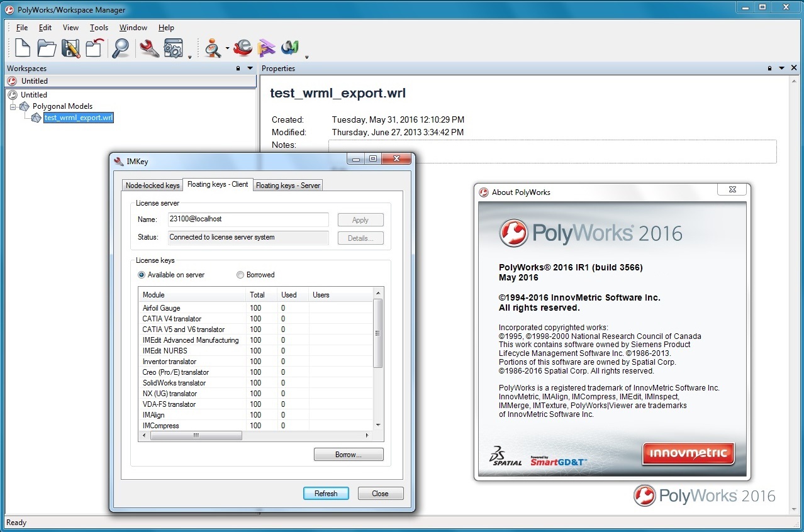The height and width of the screenshot is (532, 804).
Task: Click the lock icon in Workspaces pane header
Action: pyautogui.click(x=238, y=69)
